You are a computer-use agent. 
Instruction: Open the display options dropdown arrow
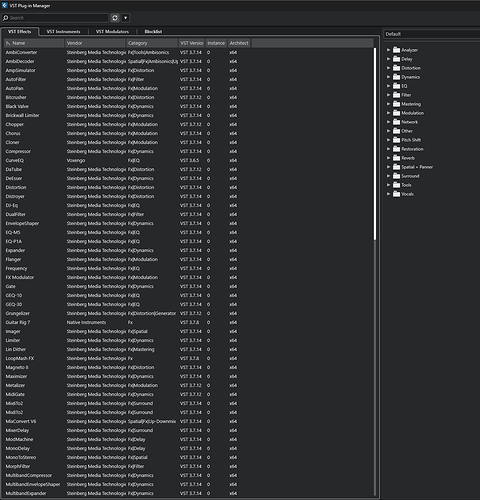pyautogui.click(x=125, y=18)
